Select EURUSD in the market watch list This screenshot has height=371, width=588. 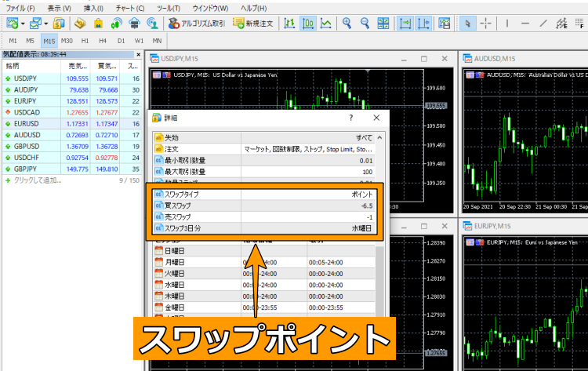tap(26, 123)
